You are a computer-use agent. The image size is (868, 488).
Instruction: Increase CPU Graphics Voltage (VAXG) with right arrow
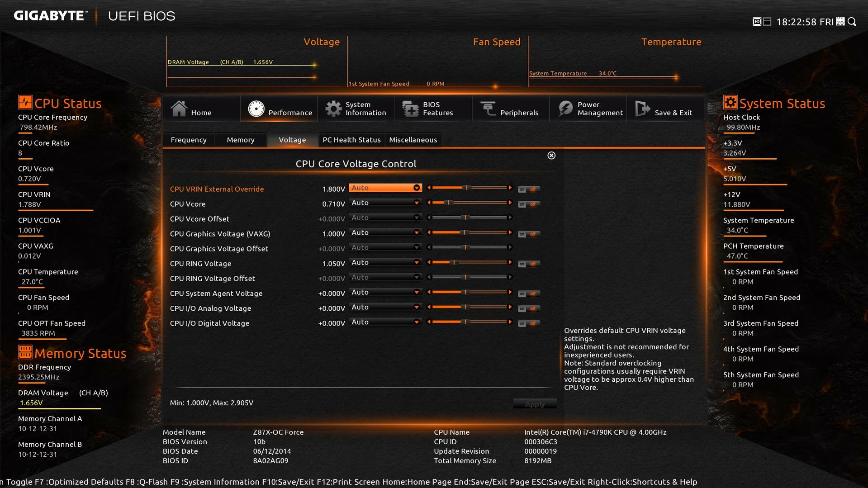510,232
